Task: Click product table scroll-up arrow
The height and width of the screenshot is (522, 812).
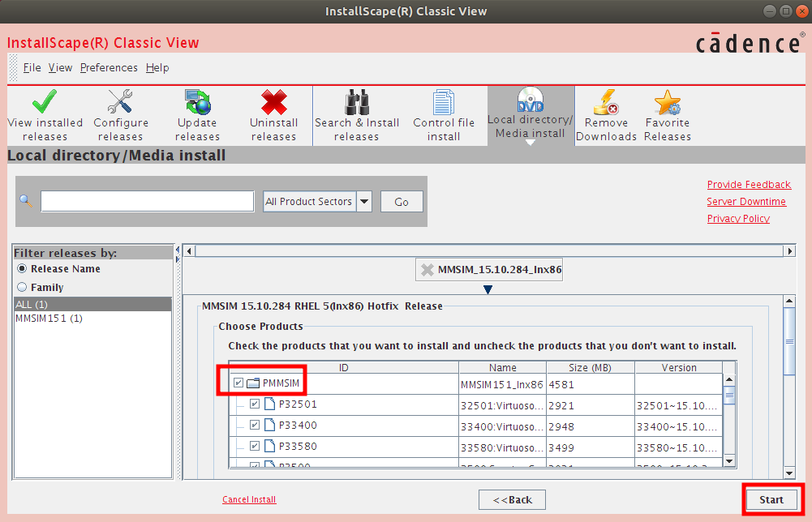Action: coord(729,379)
